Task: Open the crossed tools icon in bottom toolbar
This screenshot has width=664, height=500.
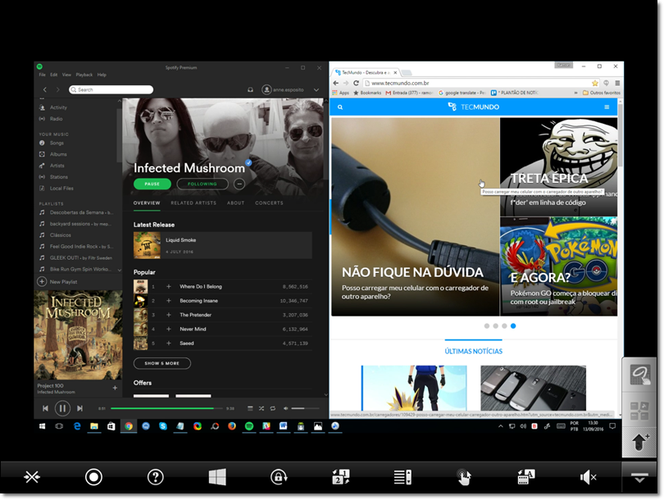Action: point(32,477)
